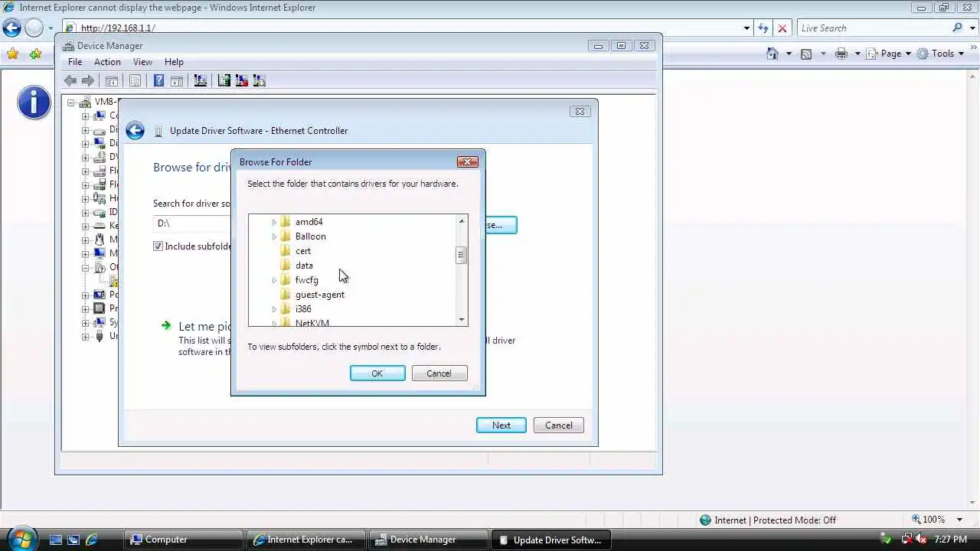Click folder list scrollbar thumb
This screenshot has width=980, height=551.
coord(462,256)
